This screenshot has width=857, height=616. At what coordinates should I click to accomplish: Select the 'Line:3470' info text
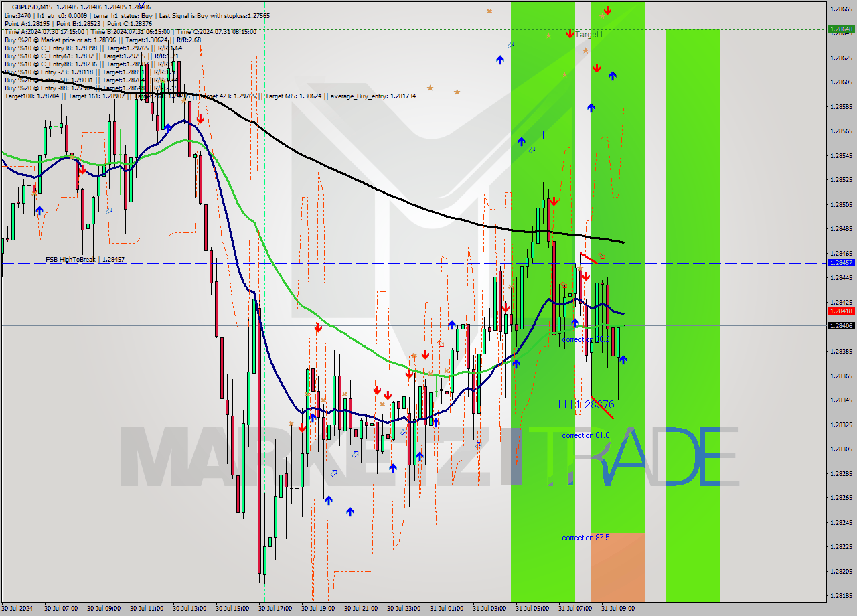[x=17, y=15]
